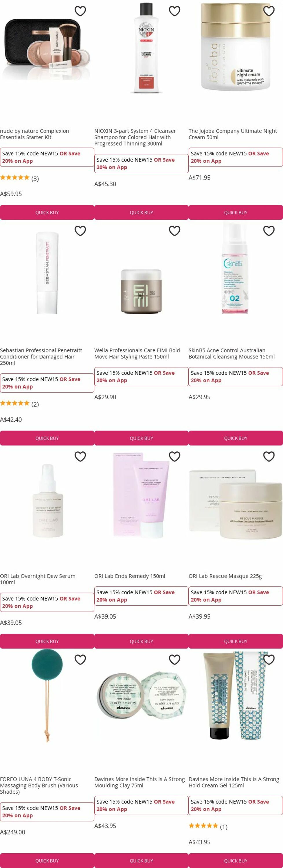Add nude by nature Starter Kit to wishlist
Screen dimensions: 283x868
click(80, 11)
